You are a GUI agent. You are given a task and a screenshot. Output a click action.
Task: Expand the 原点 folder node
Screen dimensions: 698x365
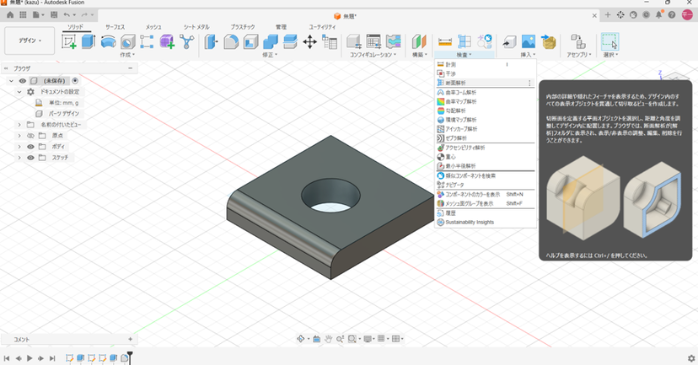[x=19, y=135]
